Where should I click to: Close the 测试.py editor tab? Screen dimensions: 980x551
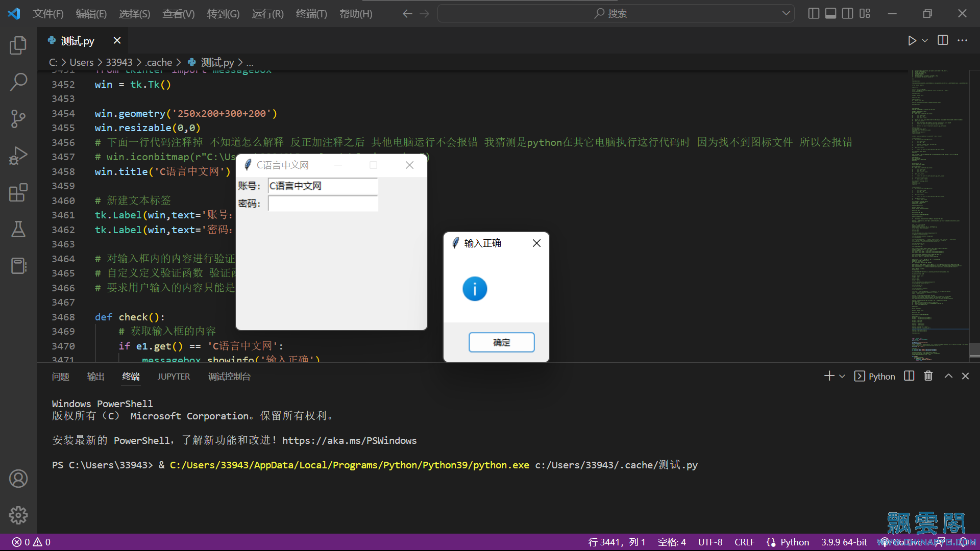point(117,40)
